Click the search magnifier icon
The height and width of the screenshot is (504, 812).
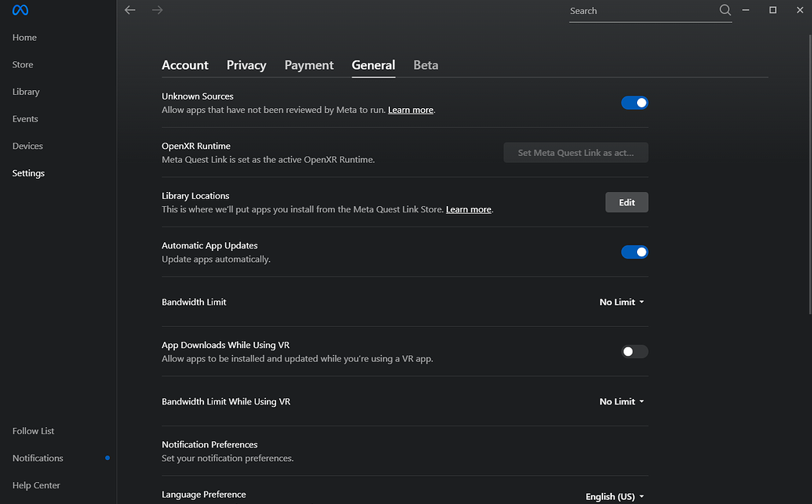(725, 10)
